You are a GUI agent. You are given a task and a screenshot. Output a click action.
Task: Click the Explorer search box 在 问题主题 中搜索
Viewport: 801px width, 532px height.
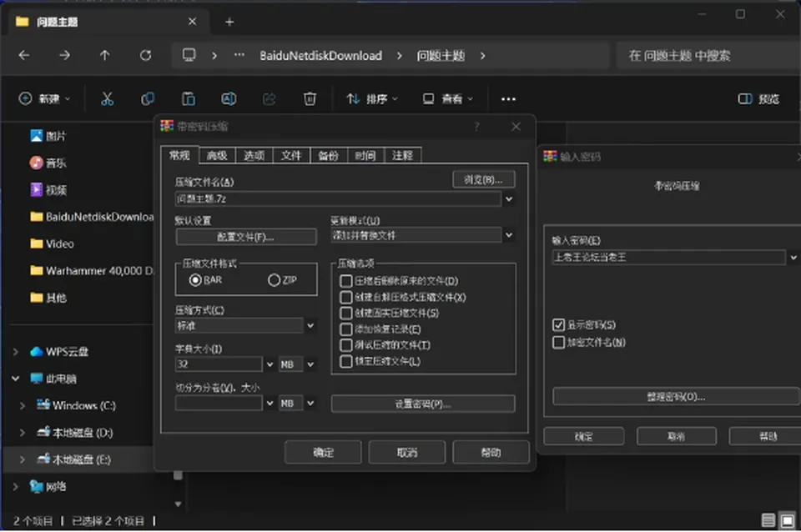point(708,55)
